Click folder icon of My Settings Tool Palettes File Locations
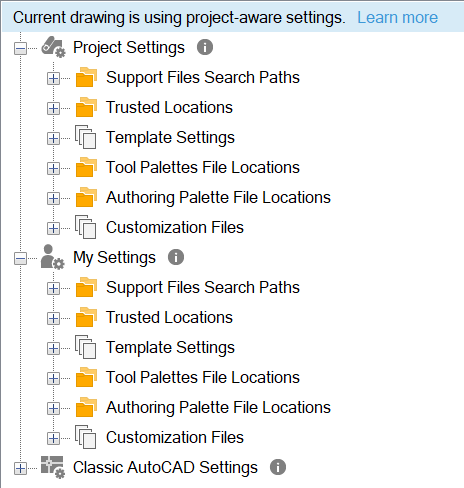This screenshot has width=464, height=488. click(86, 377)
